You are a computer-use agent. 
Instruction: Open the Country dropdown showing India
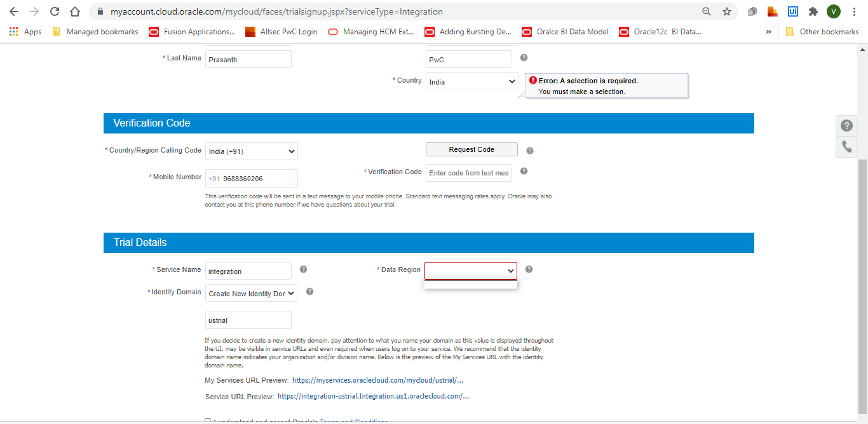tap(472, 81)
